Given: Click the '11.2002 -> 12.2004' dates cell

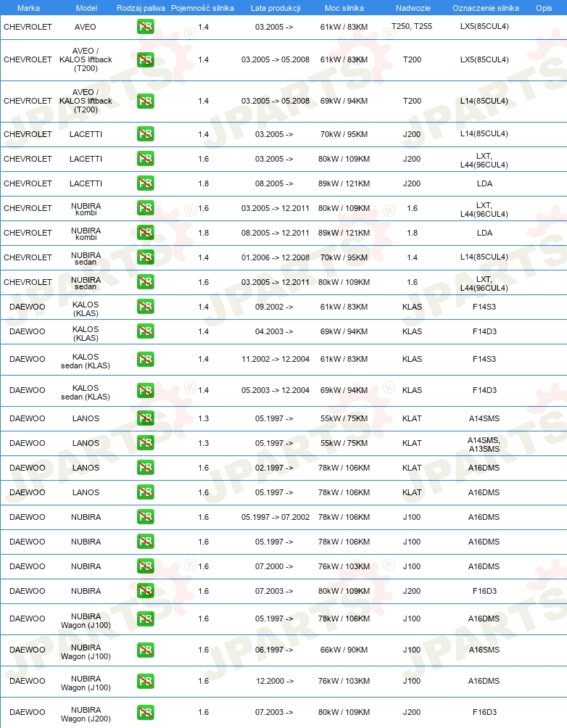Looking at the screenshot, I should pos(276,359).
